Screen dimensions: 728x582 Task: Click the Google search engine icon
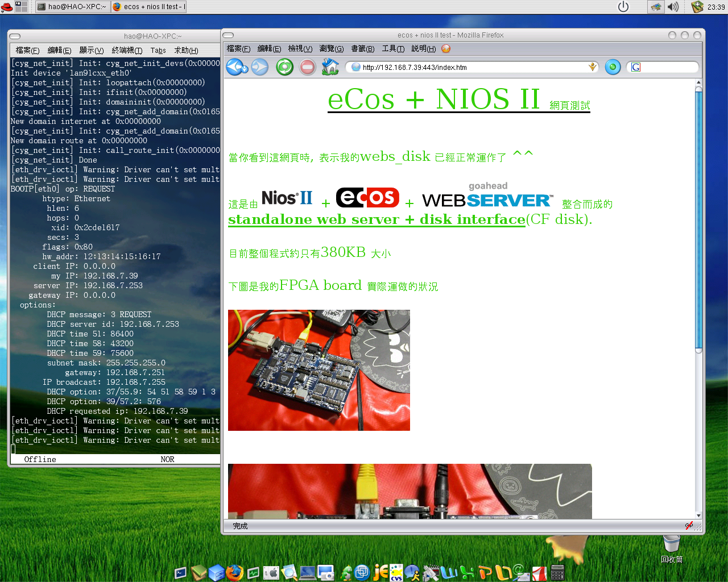pos(636,67)
